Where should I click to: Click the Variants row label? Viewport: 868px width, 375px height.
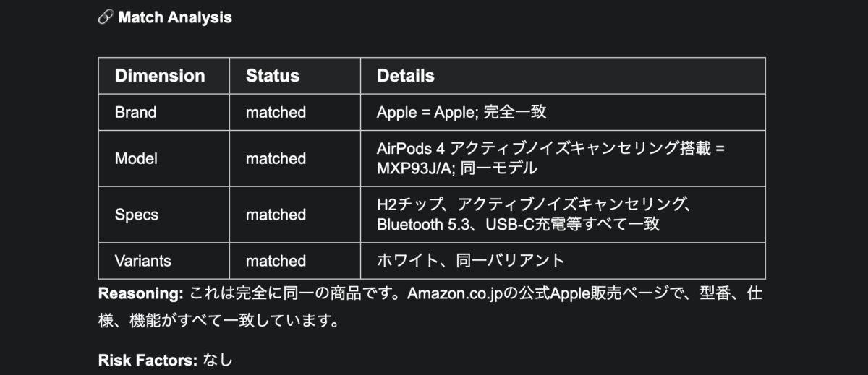[x=143, y=261]
